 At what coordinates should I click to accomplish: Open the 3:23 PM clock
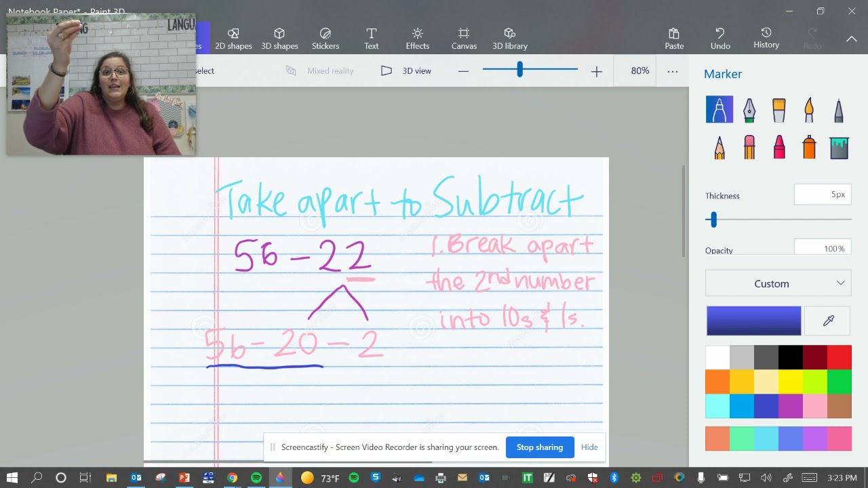(842, 478)
